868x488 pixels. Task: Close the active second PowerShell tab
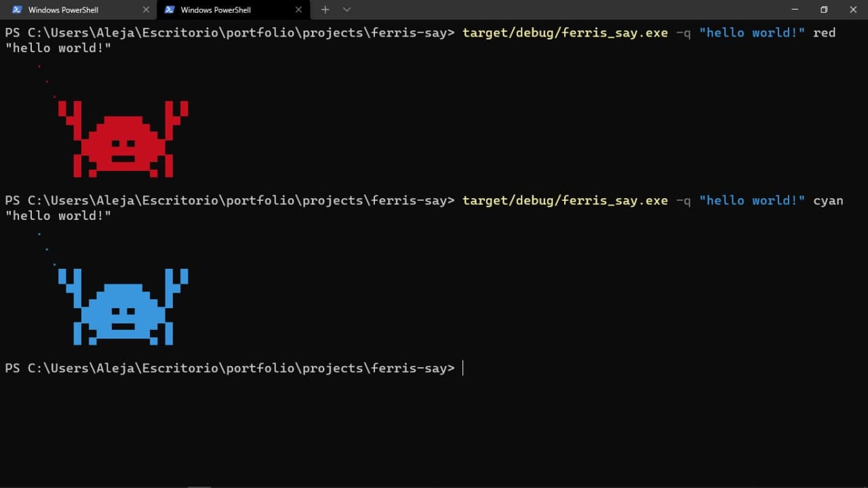(x=298, y=10)
